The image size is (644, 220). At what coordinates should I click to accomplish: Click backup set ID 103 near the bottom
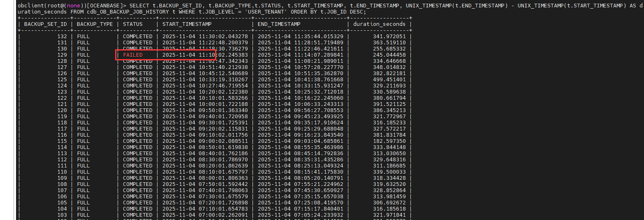(x=62, y=215)
